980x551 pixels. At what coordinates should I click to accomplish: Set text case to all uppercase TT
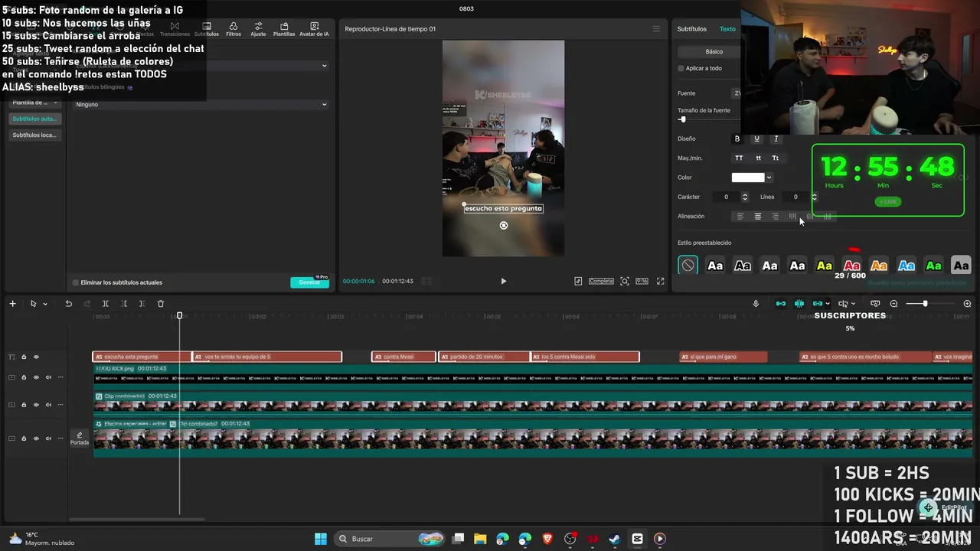point(739,158)
